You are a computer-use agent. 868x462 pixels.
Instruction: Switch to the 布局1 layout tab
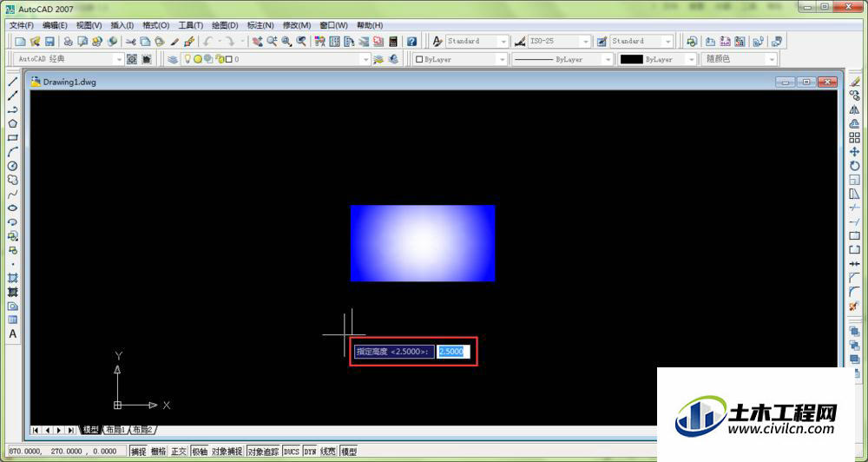click(115, 430)
